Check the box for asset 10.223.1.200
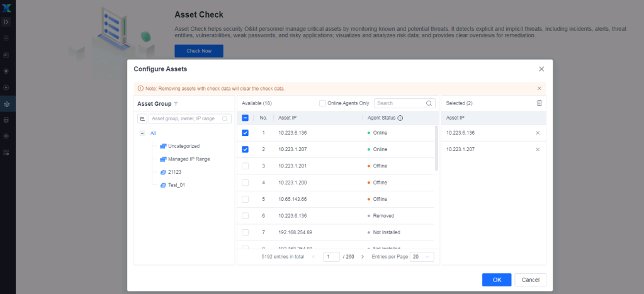The width and height of the screenshot is (644, 294). [245, 183]
